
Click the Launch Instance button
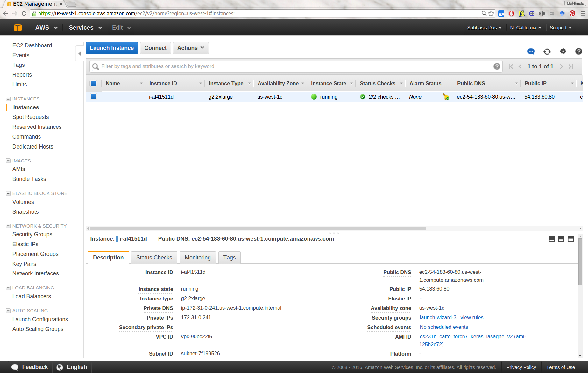click(x=111, y=48)
